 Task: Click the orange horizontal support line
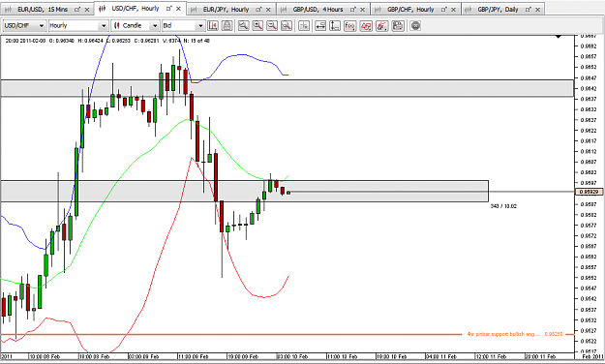point(231,334)
